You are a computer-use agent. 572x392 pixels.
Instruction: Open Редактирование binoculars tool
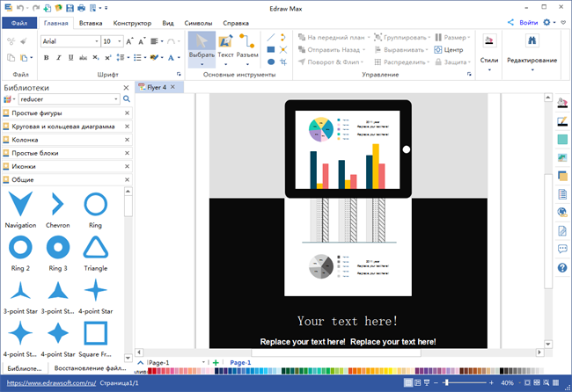point(532,51)
